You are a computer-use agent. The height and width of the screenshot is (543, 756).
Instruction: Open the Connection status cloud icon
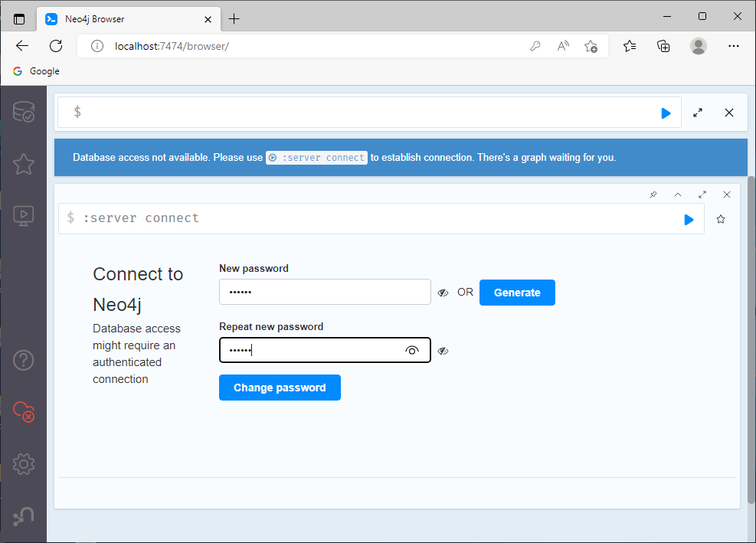coord(23,412)
